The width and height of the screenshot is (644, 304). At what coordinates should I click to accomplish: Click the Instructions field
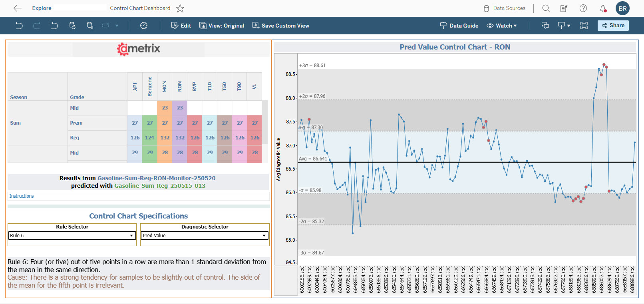coord(138,196)
